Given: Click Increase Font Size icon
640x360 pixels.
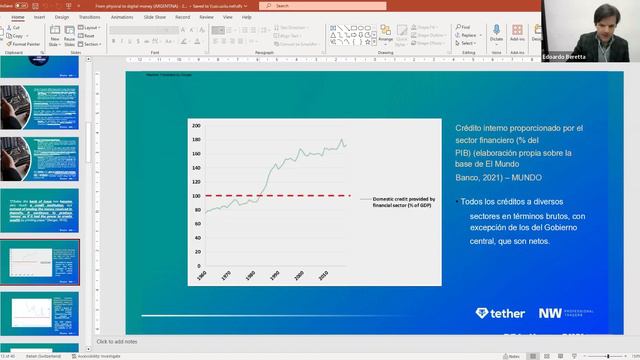Looking at the screenshot, I should 183,30.
